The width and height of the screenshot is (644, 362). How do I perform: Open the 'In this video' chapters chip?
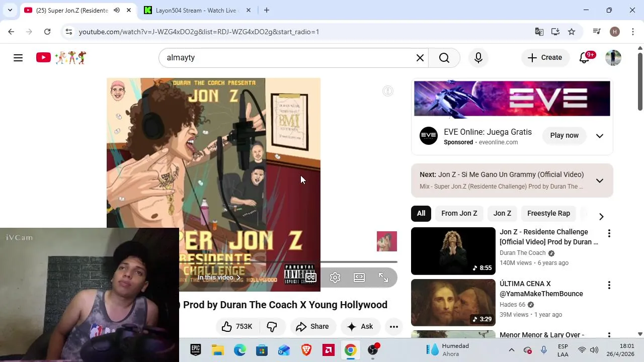[219, 278]
